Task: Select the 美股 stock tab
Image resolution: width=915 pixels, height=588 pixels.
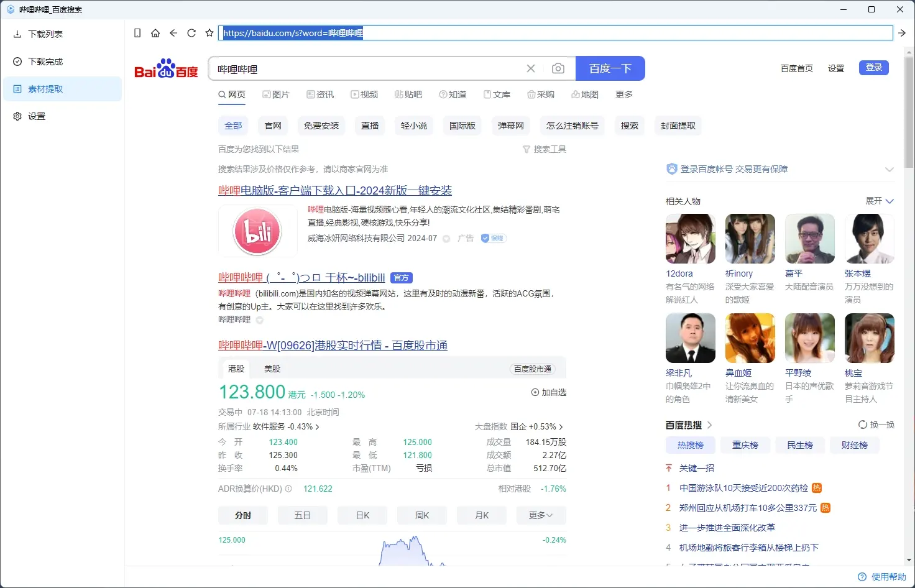Action: tap(272, 369)
